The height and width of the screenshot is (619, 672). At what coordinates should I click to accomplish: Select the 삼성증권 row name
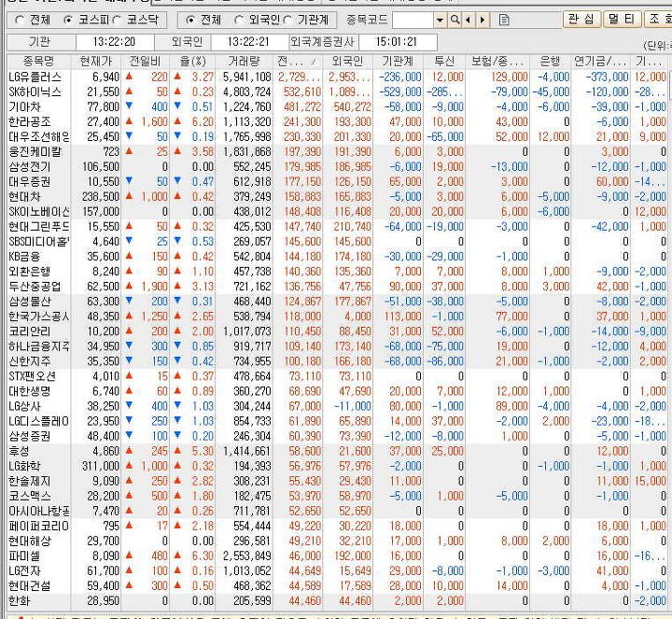30,436
